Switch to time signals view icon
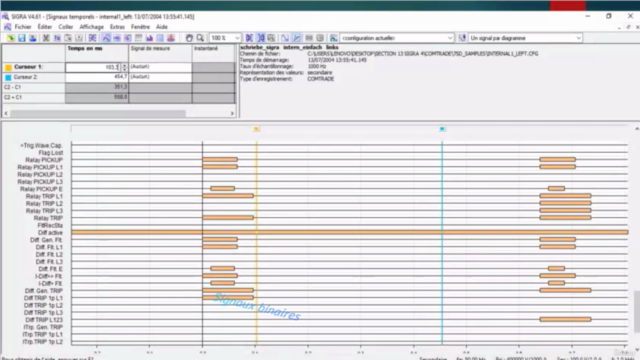The width and height of the screenshot is (640, 360). (106, 38)
